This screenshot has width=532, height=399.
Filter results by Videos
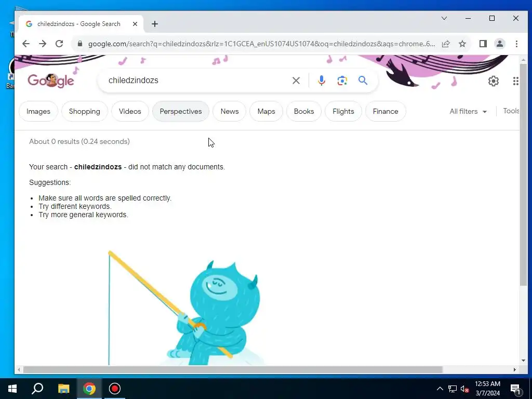pyautogui.click(x=130, y=111)
